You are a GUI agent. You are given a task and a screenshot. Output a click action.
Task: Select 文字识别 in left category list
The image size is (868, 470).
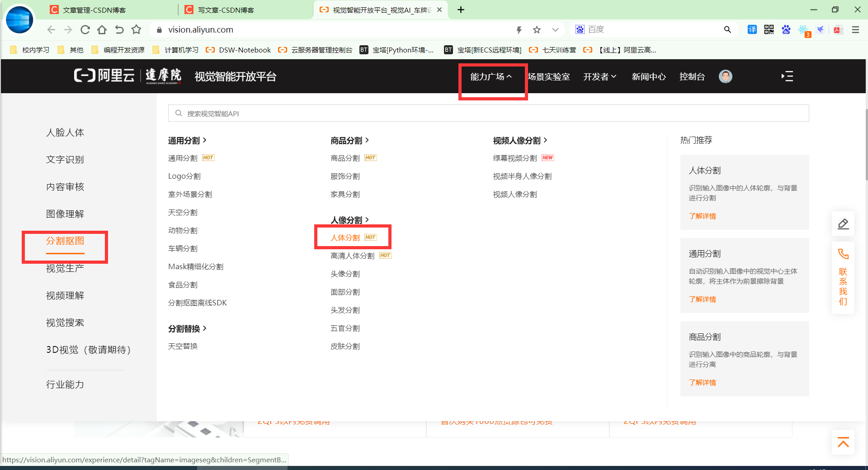65,160
